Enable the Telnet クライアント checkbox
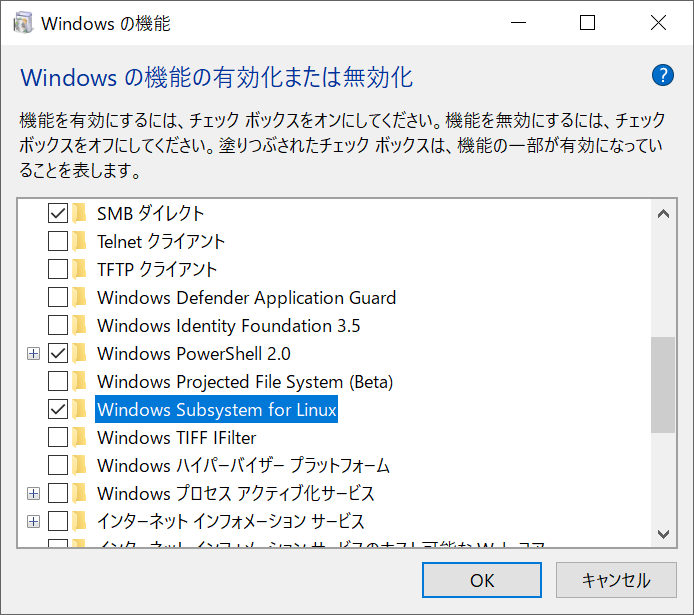 (x=58, y=241)
